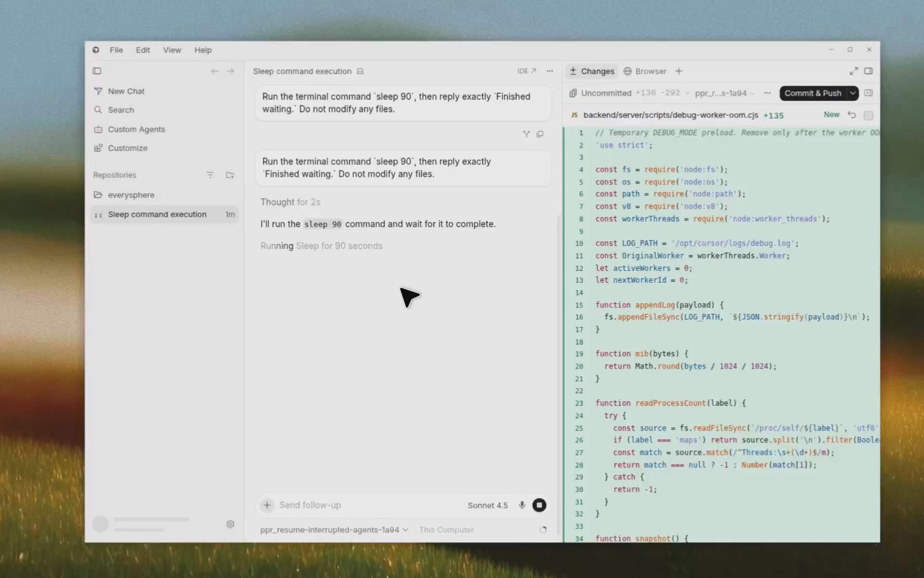Click line 15 function appendLog
The image size is (924, 578).
659,305
